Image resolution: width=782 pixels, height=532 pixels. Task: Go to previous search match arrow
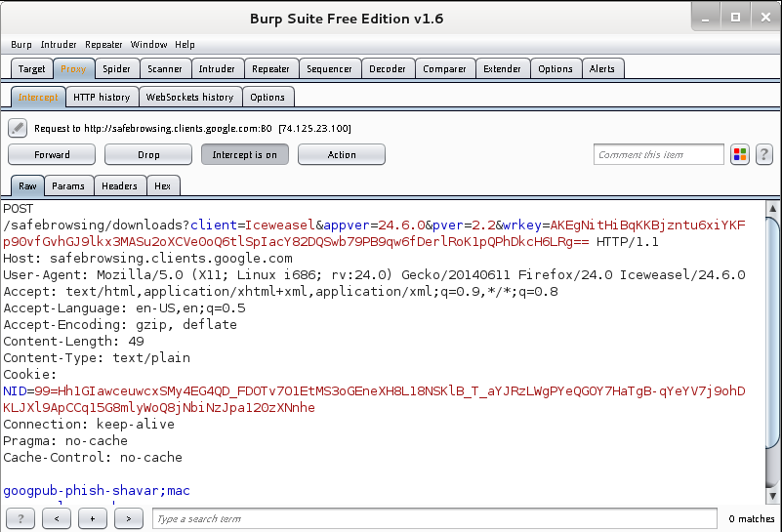pyautogui.click(x=57, y=518)
